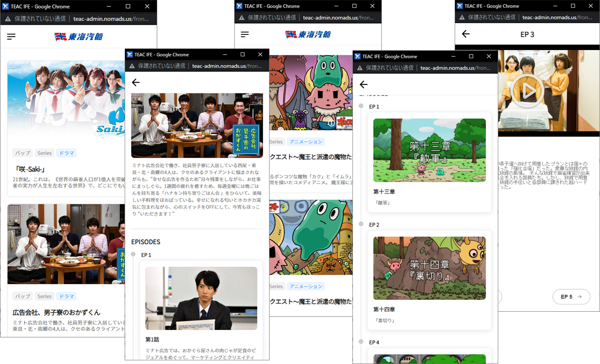
Task: Click not-secure warning icon in the 第十三章 episodes window
Action: (x=360, y=68)
